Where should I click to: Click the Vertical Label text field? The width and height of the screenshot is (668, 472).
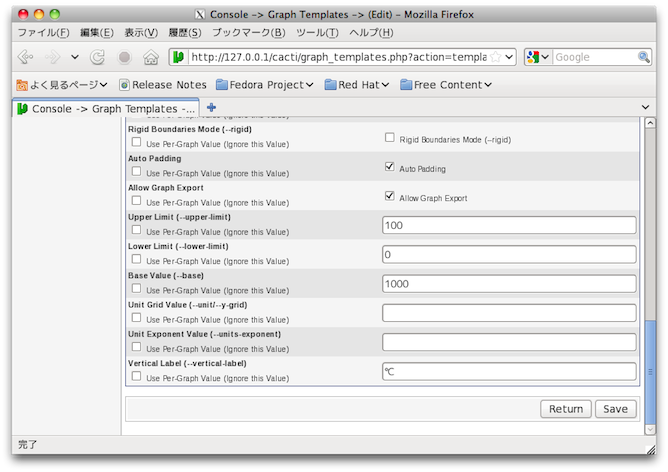(509, 372)
